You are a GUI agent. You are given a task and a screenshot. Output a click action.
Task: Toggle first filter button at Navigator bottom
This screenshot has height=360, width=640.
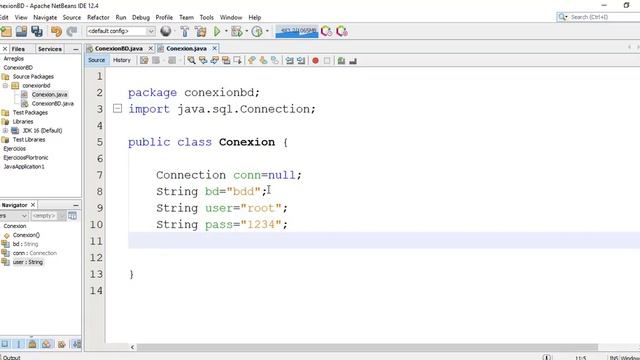pos(5,344)
